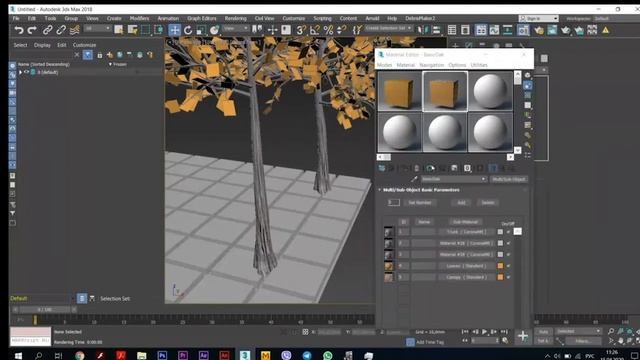Toggle the Percent Snap icon
The height and width of the screenshot is (360, 640).
click(328, 30)
